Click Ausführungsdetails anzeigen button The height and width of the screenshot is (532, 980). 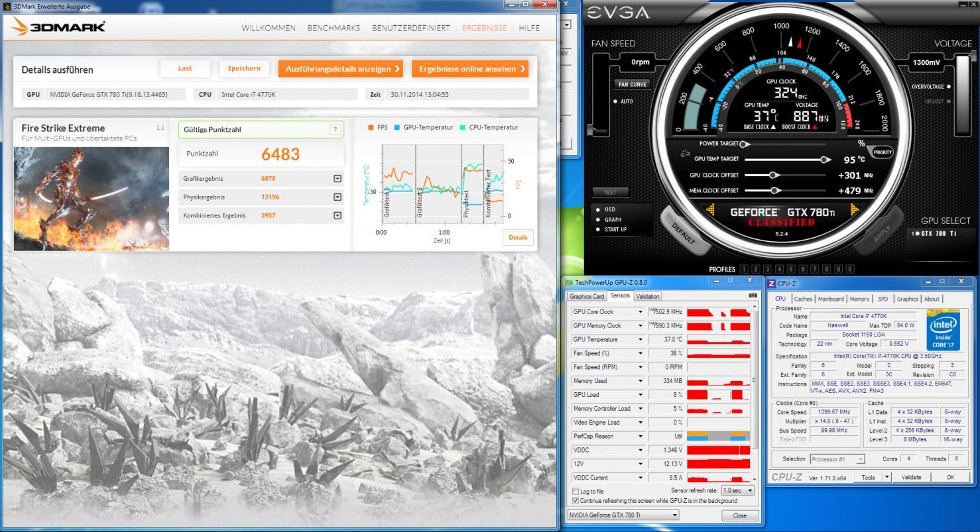pos(341,68)
